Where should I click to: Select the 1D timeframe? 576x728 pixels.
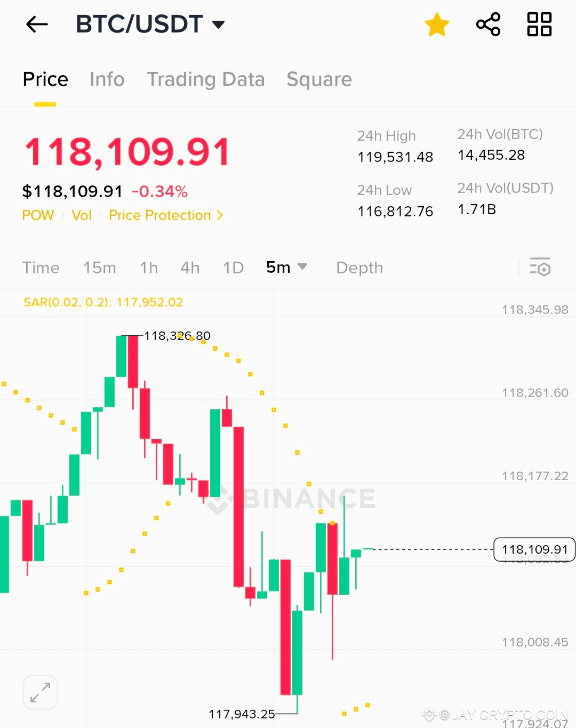point(233,268)
